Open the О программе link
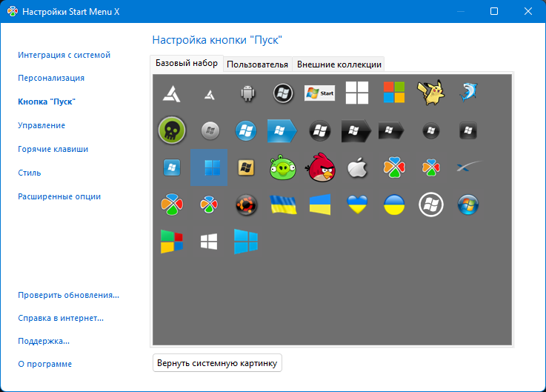Image resolution: width=546 pixels, height=392 pixels. tap(44, 364)
